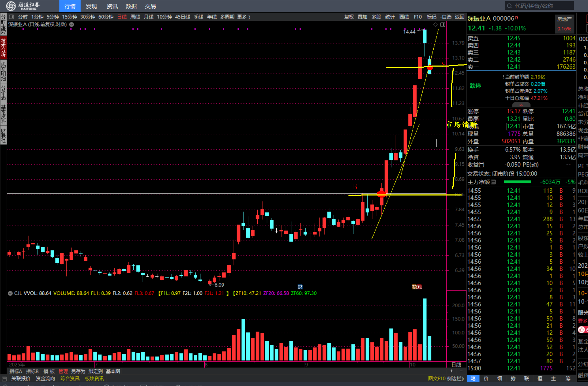Open the chart title dropdown arrow
The width and height of the screenshot is (588, 386).
(71, 24)
